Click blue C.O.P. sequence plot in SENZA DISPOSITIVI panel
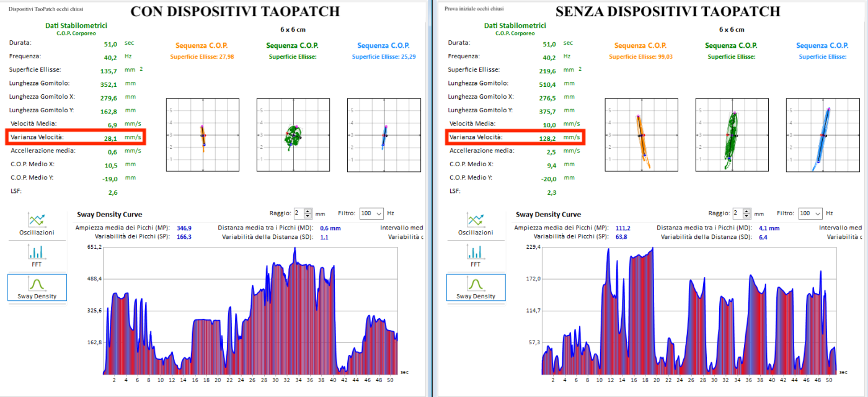Viewport: 868px width, 397px height. [x=822, y=135]
